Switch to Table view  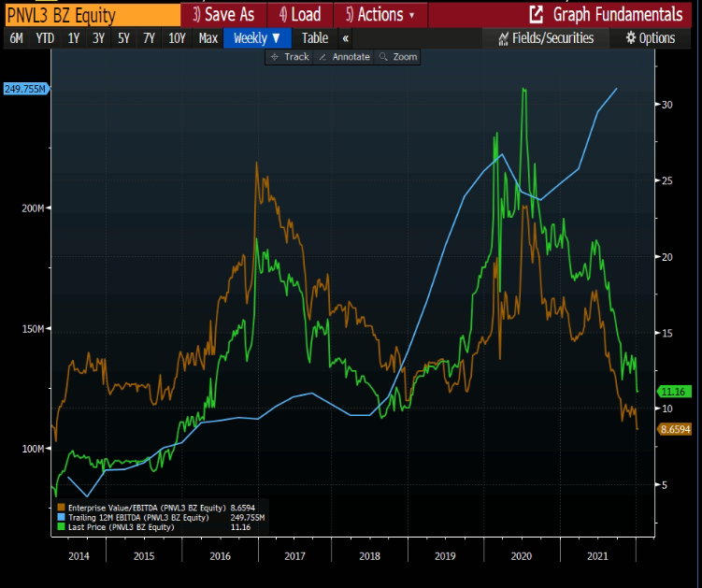(x=315, y=38)
